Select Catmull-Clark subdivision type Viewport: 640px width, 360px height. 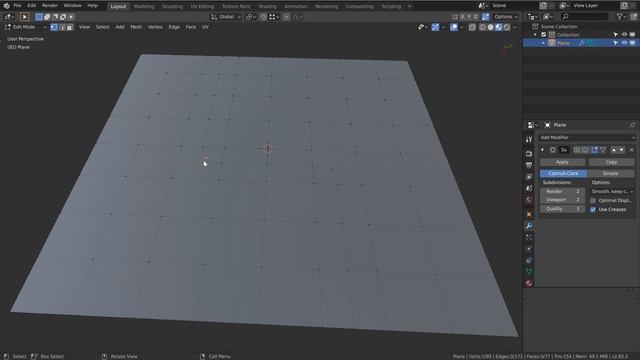563,173
